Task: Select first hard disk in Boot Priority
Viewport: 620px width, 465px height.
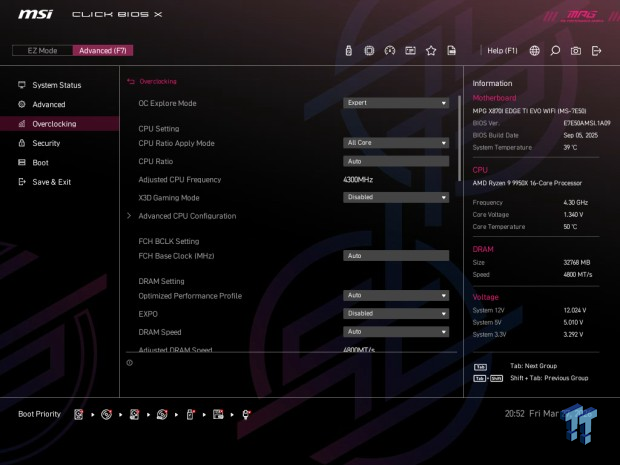Action: (x=79, y=414)
